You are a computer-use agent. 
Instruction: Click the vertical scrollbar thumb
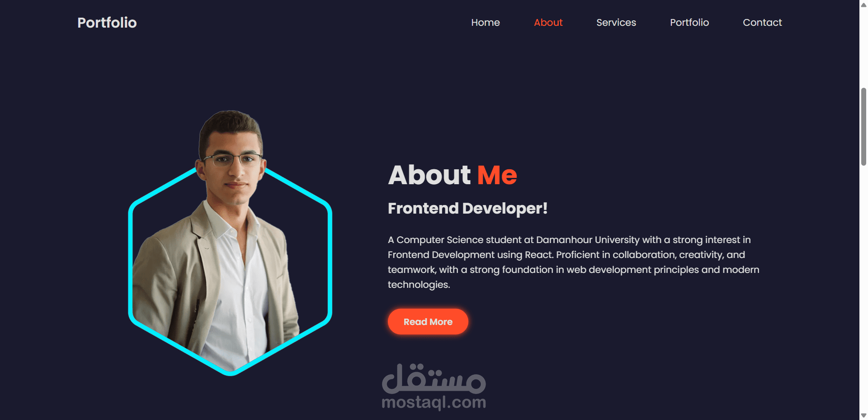pos(863,127)
